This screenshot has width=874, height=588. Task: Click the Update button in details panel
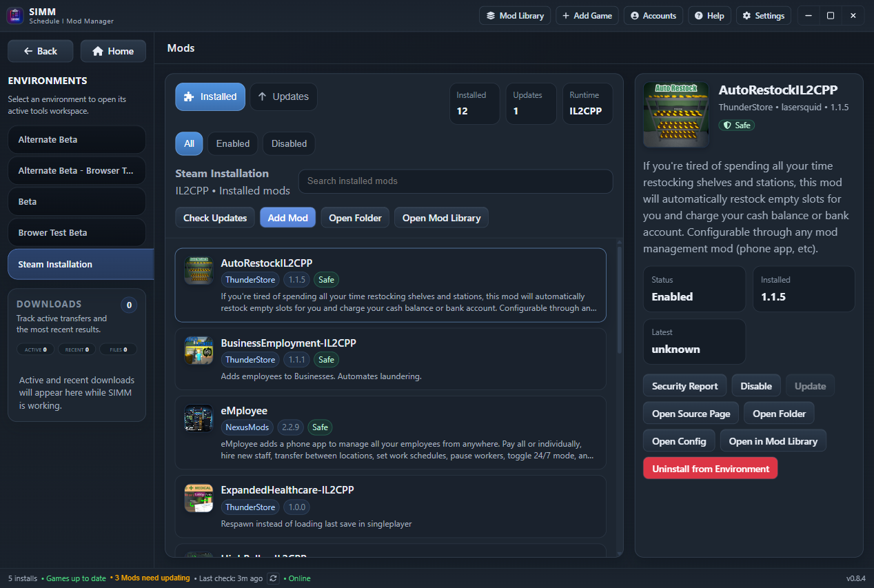coord(811,386)
